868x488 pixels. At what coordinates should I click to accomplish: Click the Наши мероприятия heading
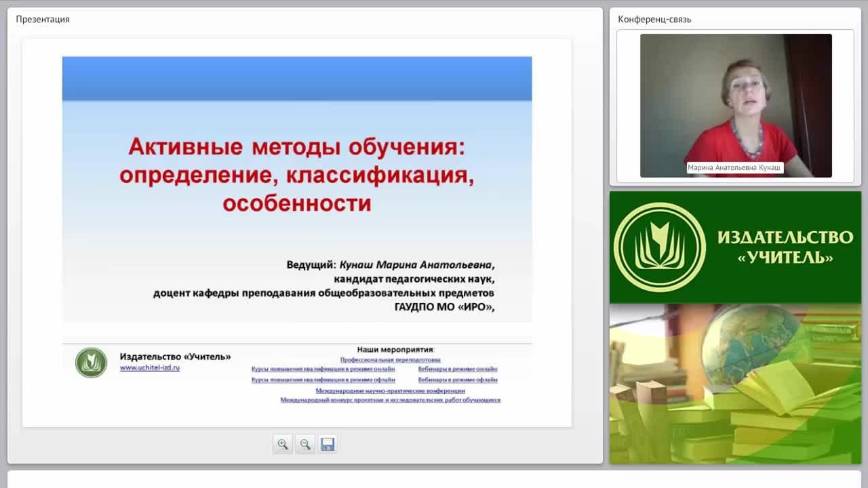[x=395, y=350]
